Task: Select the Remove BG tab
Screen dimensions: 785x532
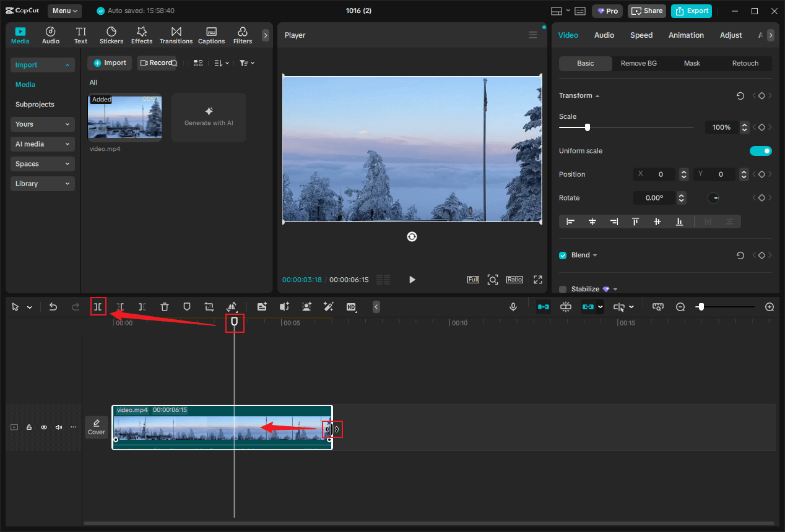Action: click(638, 63)
